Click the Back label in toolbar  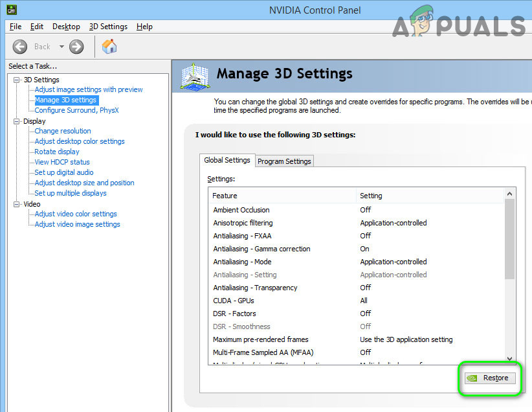pyautogui.click(x=42, y=47)
